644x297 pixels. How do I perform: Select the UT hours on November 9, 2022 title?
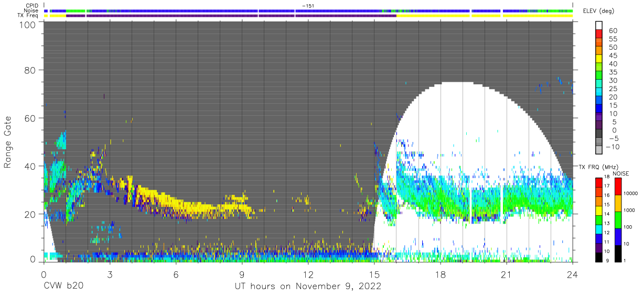(307, 287)
